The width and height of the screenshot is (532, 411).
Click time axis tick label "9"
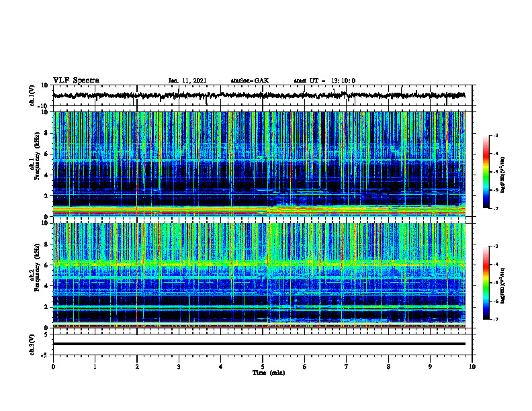(430, 367)
